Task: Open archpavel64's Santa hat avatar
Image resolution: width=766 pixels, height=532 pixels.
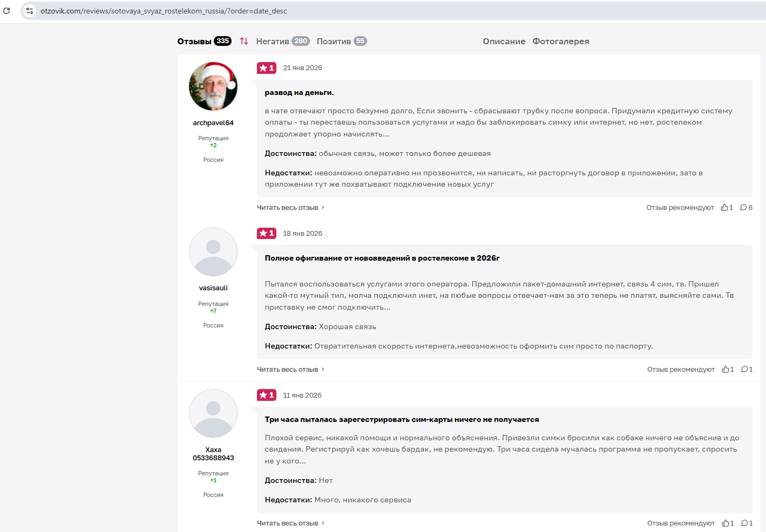Action: click(213, 86)
